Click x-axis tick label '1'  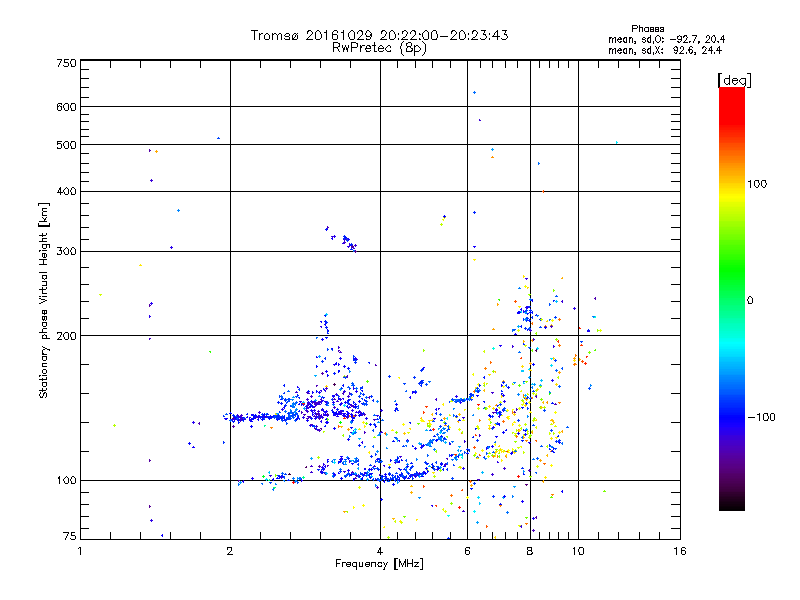(80, 551)
